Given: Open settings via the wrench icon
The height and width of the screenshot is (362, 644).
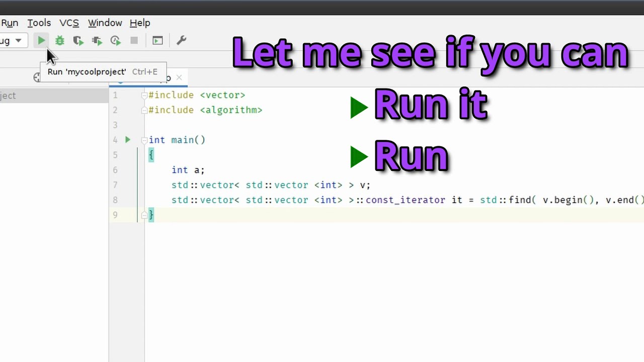Looking at the screenshot, I should (181, 40).
